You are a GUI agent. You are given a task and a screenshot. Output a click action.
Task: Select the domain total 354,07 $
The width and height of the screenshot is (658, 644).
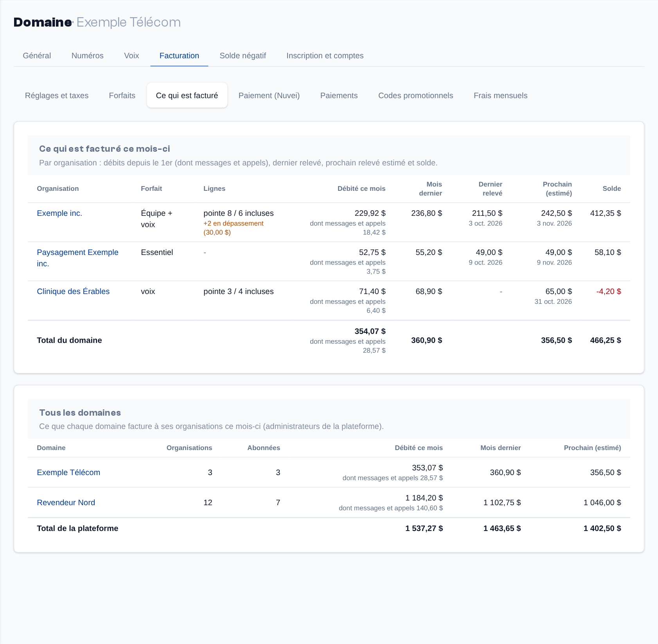click(370, 331)
